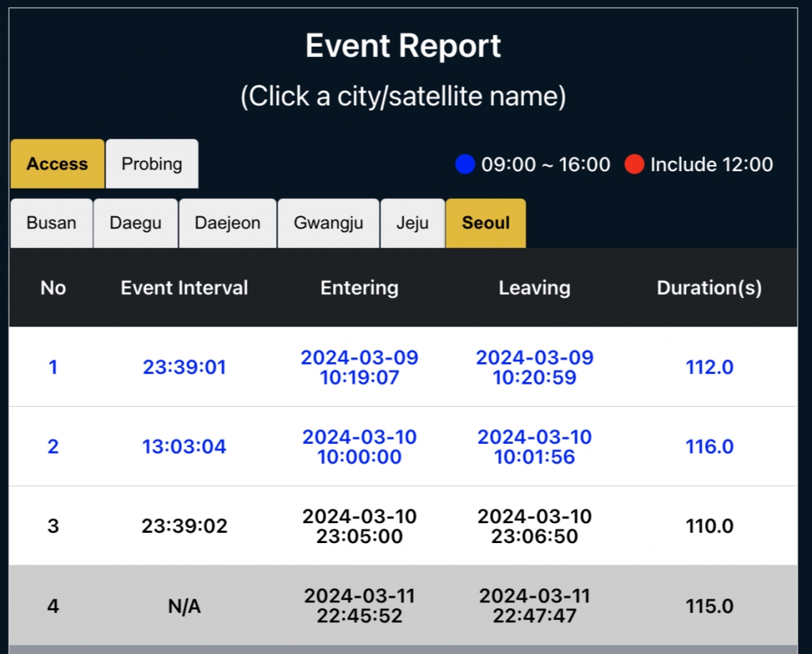Select the Daegu city tab

136,223
